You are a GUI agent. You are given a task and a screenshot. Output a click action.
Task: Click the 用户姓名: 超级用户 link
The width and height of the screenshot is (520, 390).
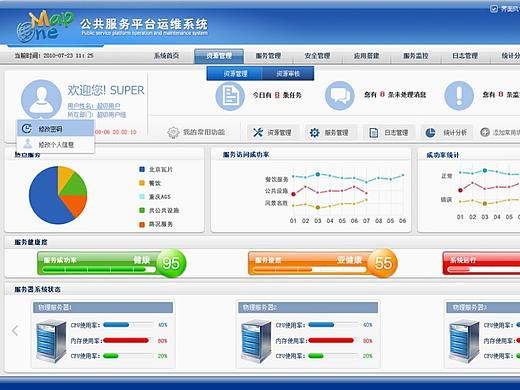click(94, 106)
